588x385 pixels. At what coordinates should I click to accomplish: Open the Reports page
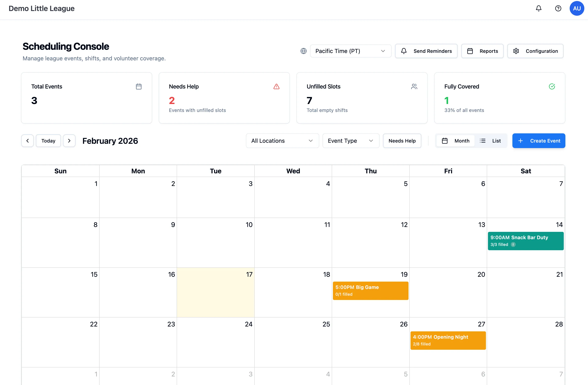tap(482, 51)
